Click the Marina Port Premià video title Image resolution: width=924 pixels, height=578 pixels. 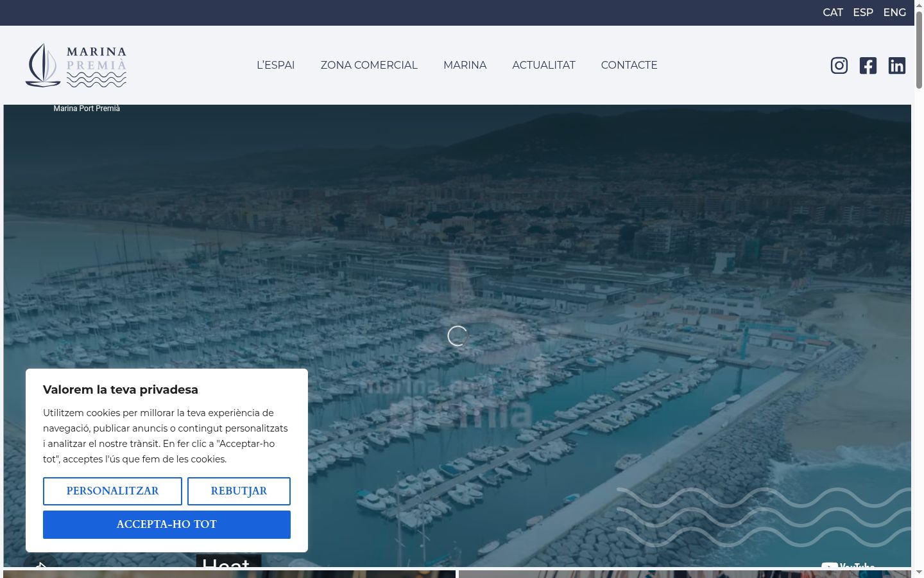[x=87, y=109]
